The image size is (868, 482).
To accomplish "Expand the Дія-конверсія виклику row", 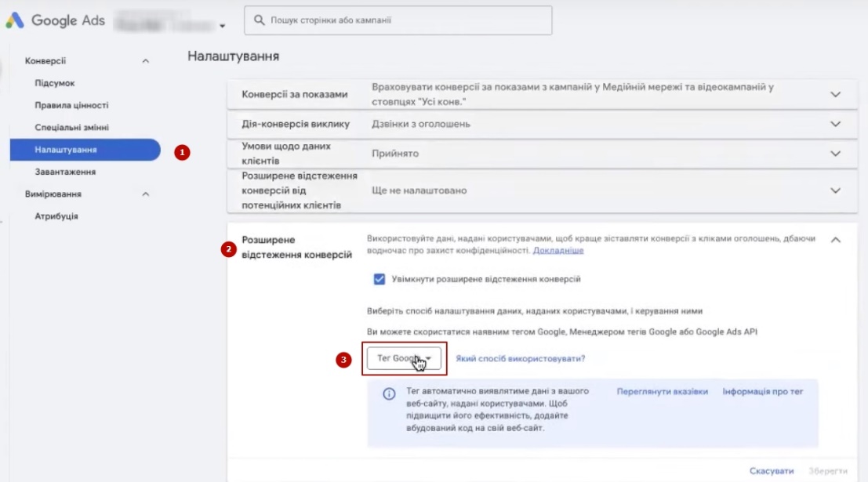I will coord(835,124).
